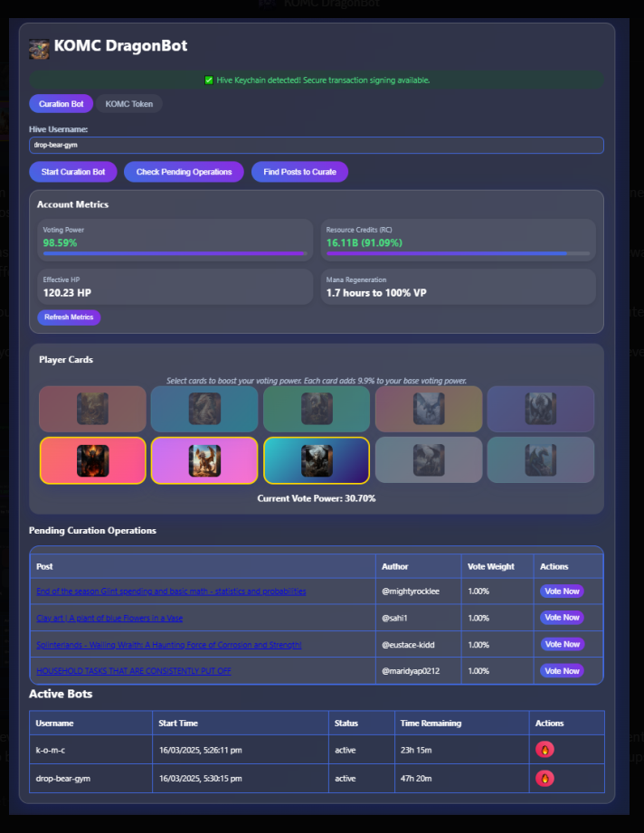644x833 pixels.
Task: Click the Pending Curation Operations heading
Action: pos(92,530)
